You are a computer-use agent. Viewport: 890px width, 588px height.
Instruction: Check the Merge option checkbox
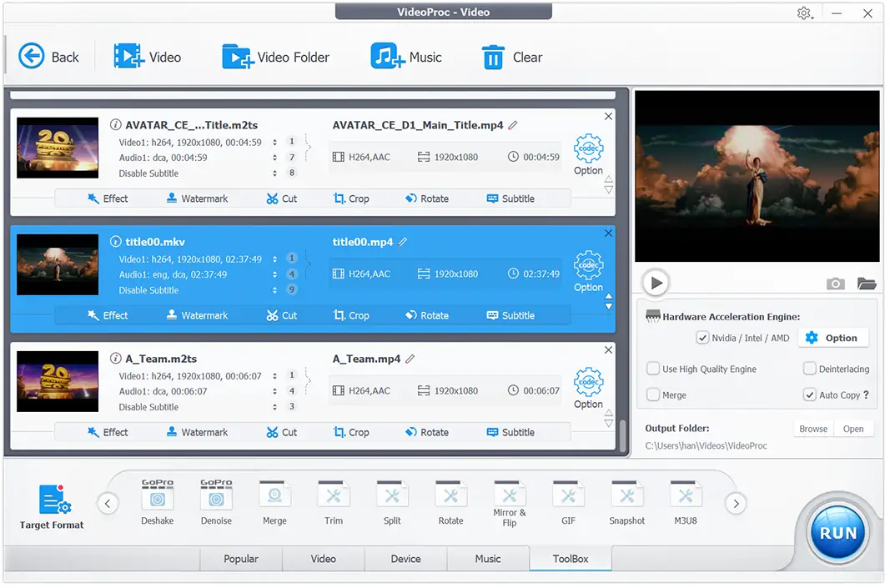[x=653, y=395]
